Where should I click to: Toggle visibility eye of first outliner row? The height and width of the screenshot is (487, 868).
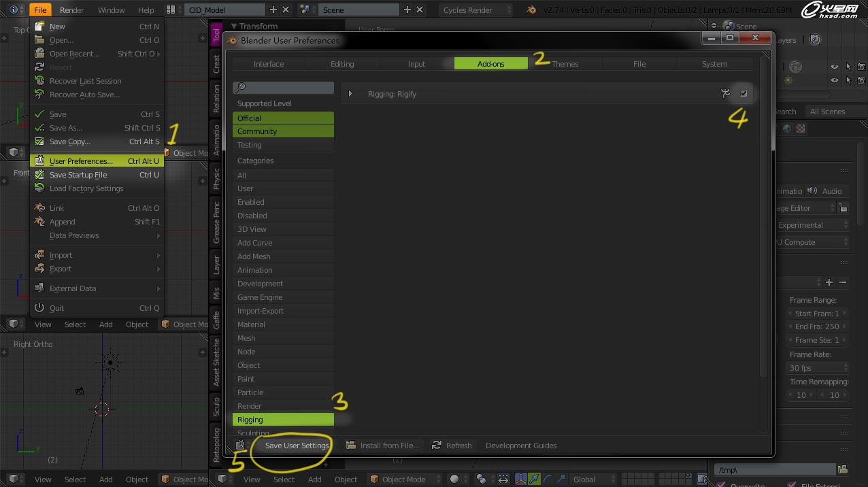[835, 67]
